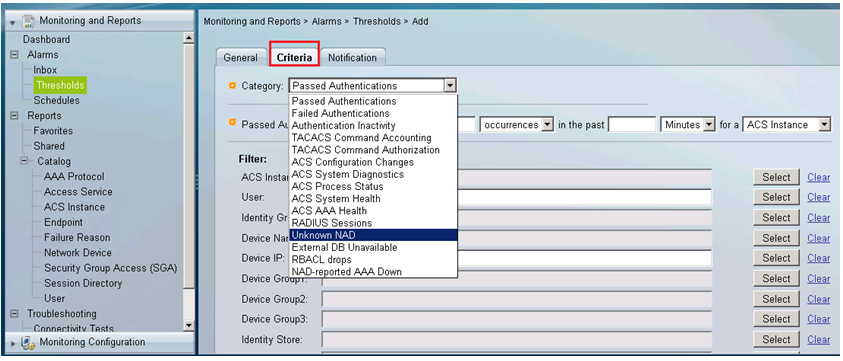Open Security Group Access (SGA) item
Screen dimensions: 843x361
(111, 268)
